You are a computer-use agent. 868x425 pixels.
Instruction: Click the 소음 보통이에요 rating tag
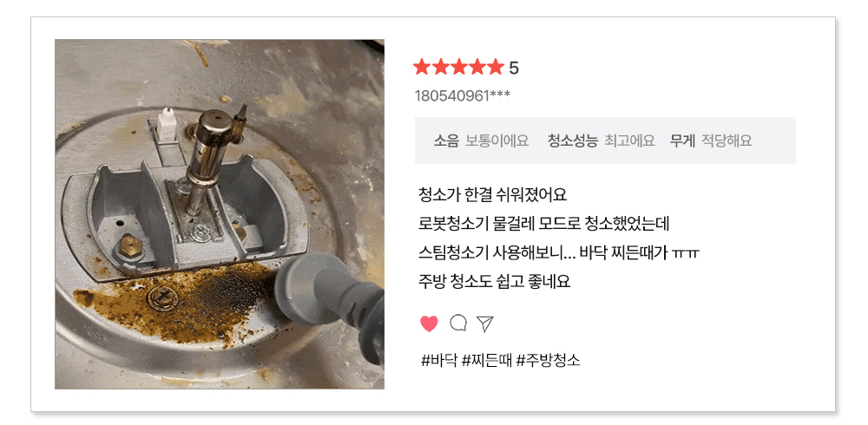(x=481, y=141)
